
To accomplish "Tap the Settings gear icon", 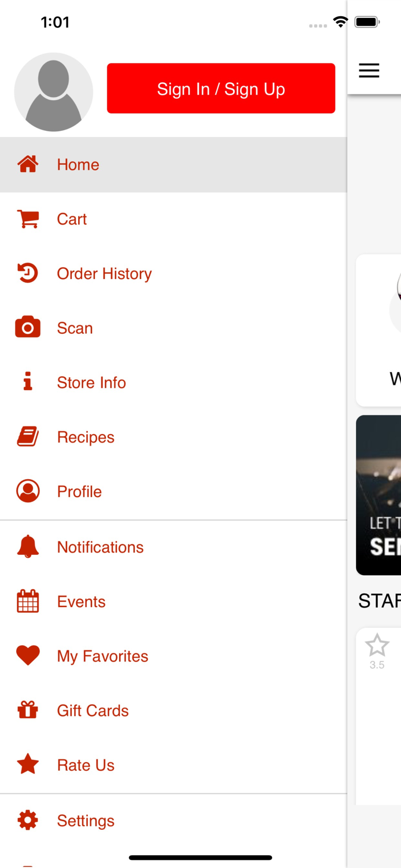I will pyautogui.click(x=28, y=820).
